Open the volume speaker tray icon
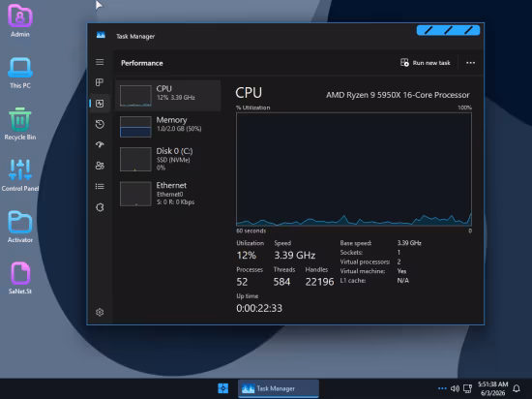The image size is (532, 399). 455,388
